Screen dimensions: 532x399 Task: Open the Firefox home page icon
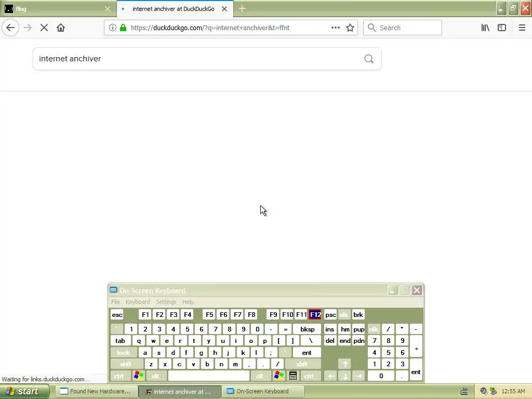pyautogui.click(x=61, y=28)
